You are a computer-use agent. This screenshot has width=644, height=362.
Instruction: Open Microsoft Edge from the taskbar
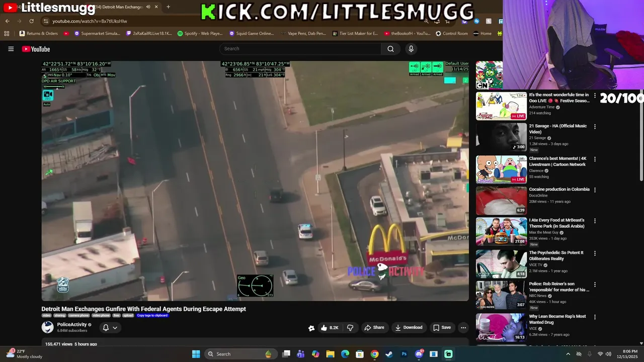coord(345,354)
